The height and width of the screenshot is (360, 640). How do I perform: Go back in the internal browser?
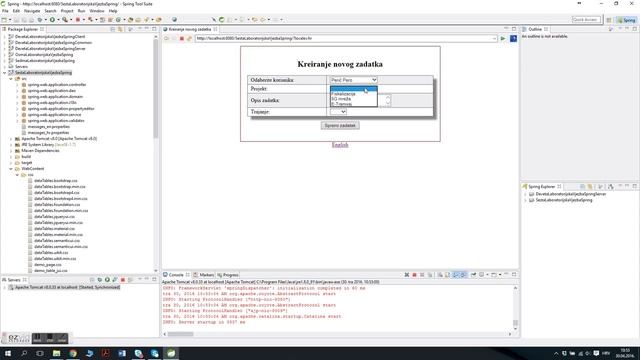click(166, 38)
